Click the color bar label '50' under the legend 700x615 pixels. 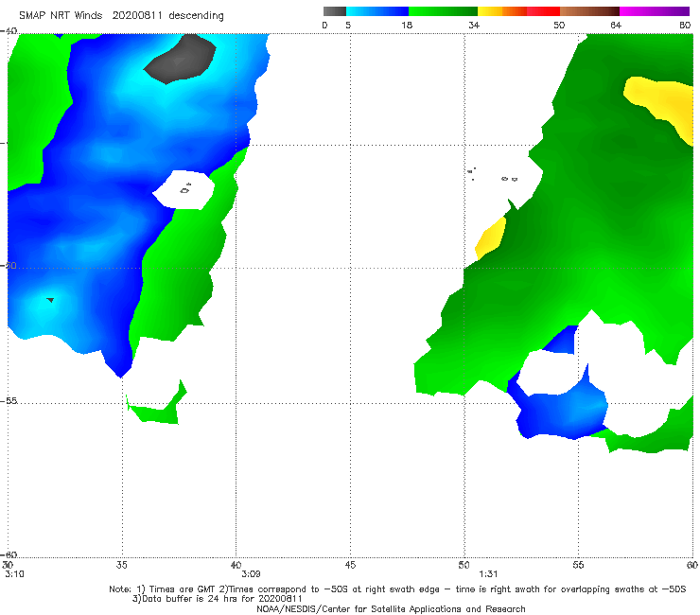tap(559, 26)
